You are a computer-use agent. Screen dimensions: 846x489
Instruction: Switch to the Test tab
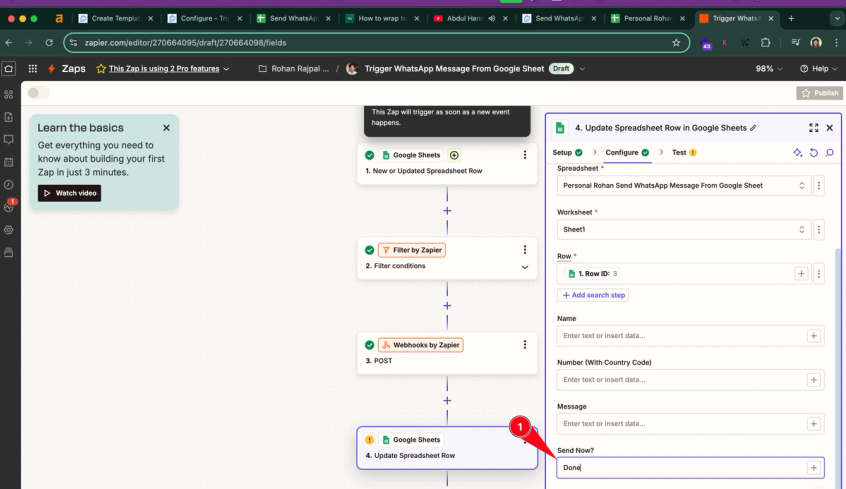coord(684,153)
